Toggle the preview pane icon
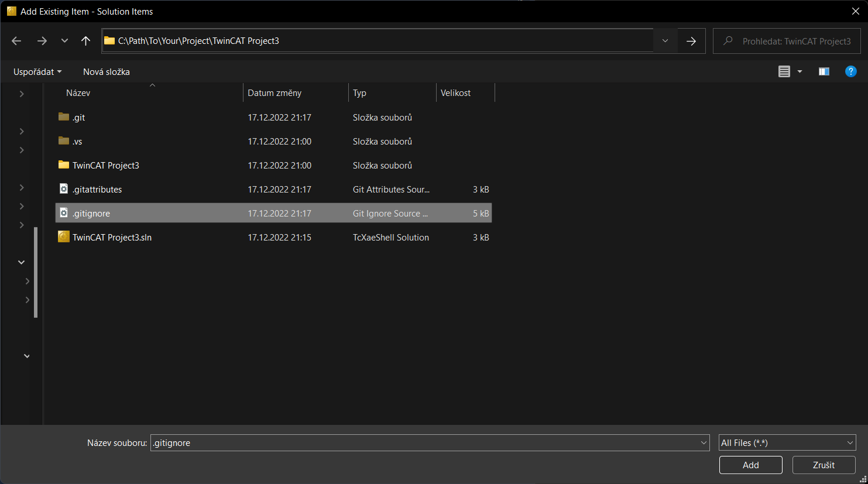This screenshot has height=484, width=868. click(x=824, y=71)
